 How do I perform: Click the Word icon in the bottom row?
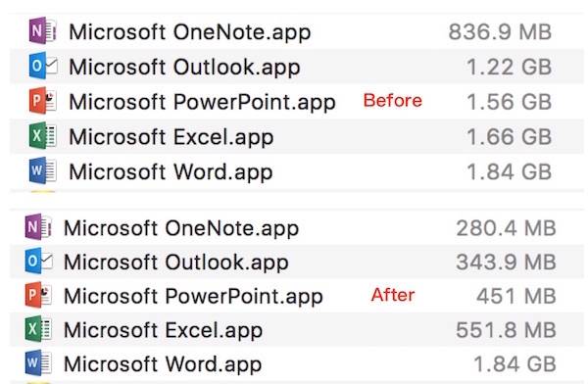click(x=38, y=363)
